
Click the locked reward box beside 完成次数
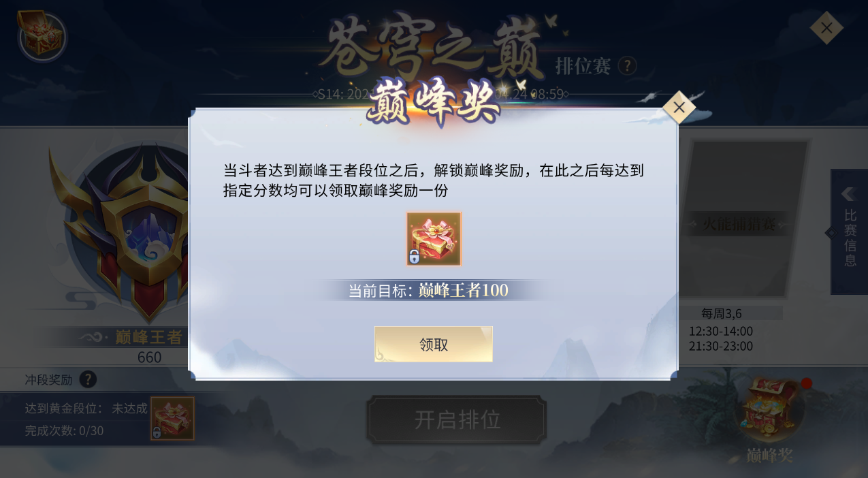point(172,418)
